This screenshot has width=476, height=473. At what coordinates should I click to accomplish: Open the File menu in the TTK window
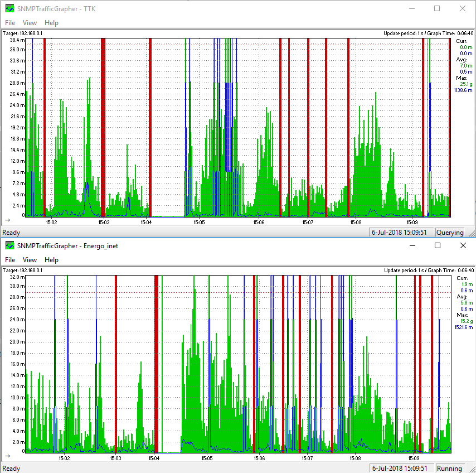click(11, 23)
